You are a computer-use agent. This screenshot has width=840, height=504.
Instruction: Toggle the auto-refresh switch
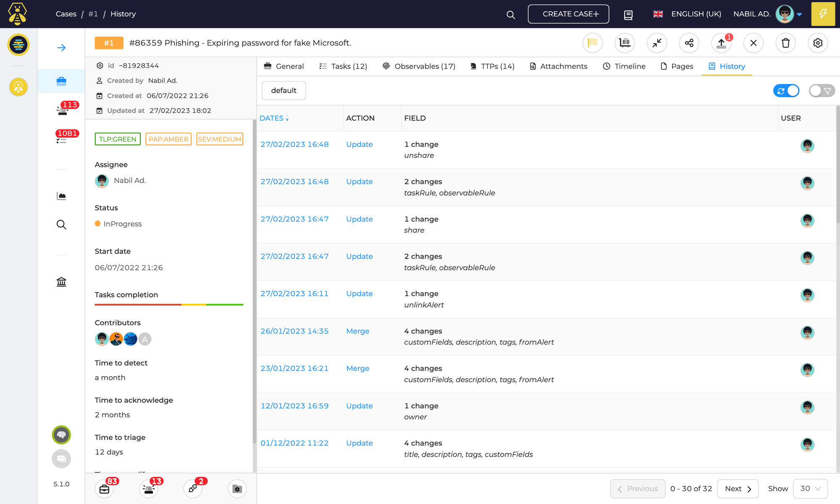tap(786, 91)
